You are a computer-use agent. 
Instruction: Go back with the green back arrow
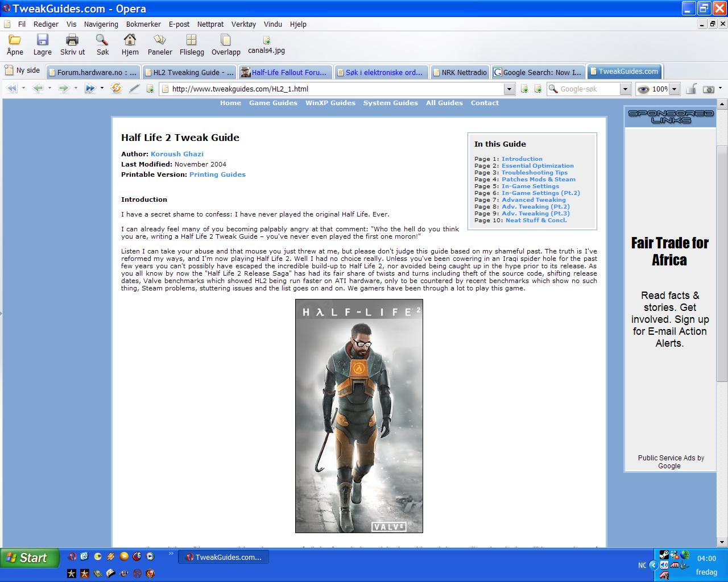38,89
